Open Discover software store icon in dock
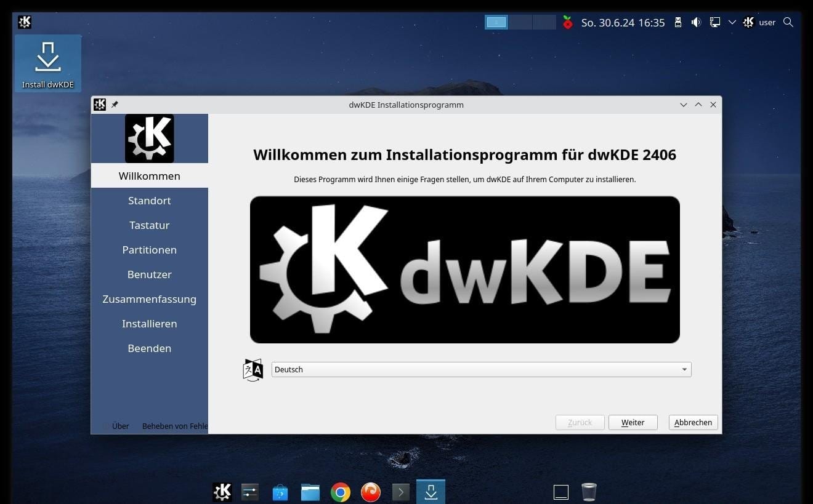Viewport: 813px width, 504px height. (x=280, y=492)
